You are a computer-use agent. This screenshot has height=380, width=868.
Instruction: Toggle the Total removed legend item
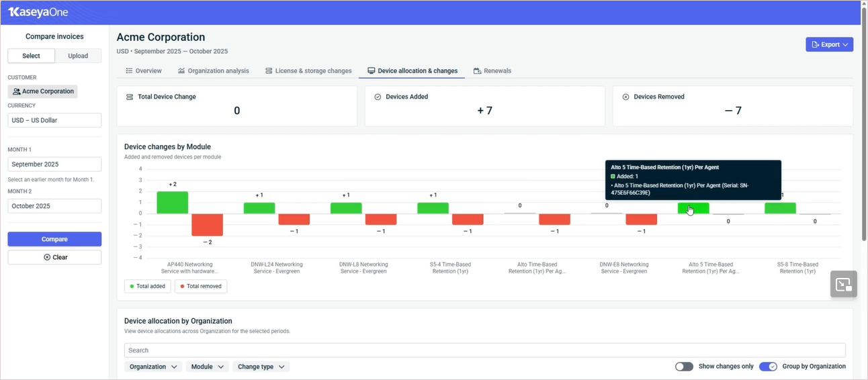(x=201, y=287)
